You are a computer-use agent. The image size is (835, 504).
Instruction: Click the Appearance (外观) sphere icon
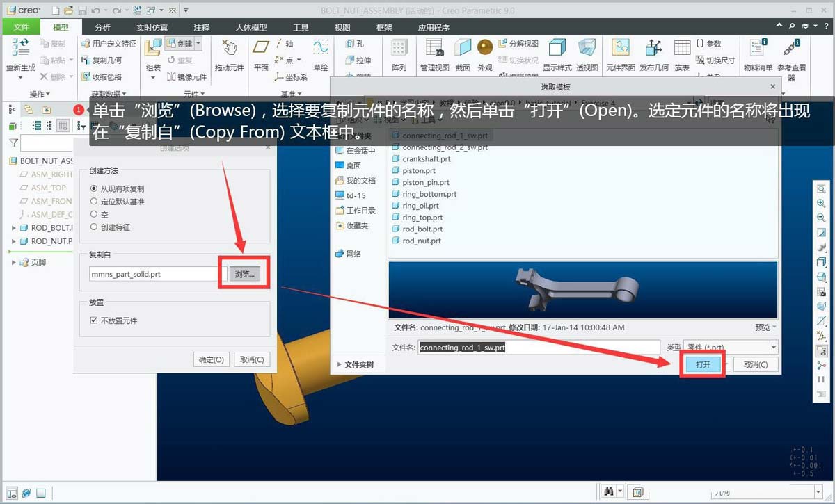point(485,49)
